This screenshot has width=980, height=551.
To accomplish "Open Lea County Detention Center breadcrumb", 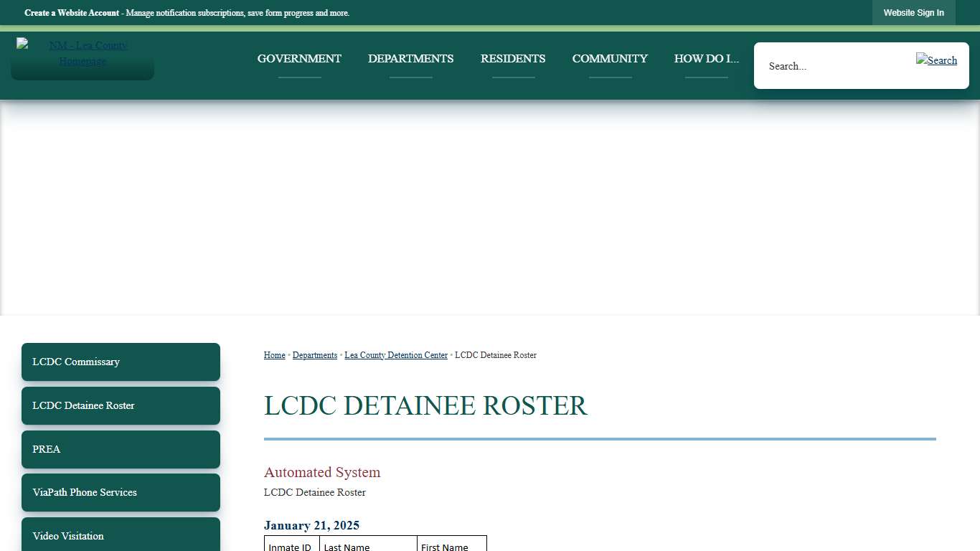I will pos(396,354).
